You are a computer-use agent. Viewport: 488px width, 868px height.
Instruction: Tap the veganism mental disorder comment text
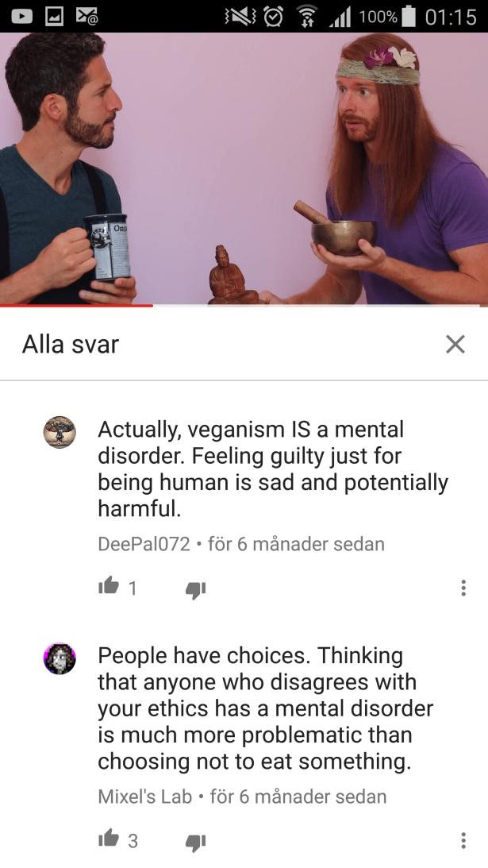click(x=273, y=469)
